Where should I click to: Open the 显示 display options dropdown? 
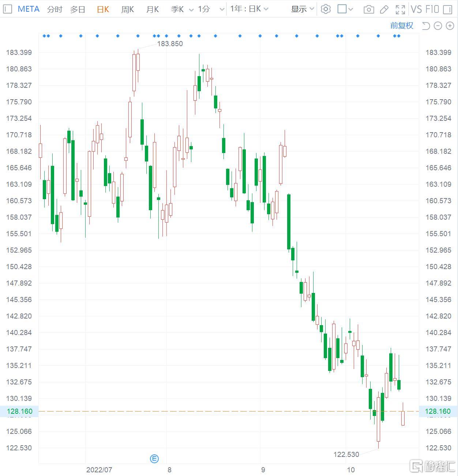pos(303,9)
